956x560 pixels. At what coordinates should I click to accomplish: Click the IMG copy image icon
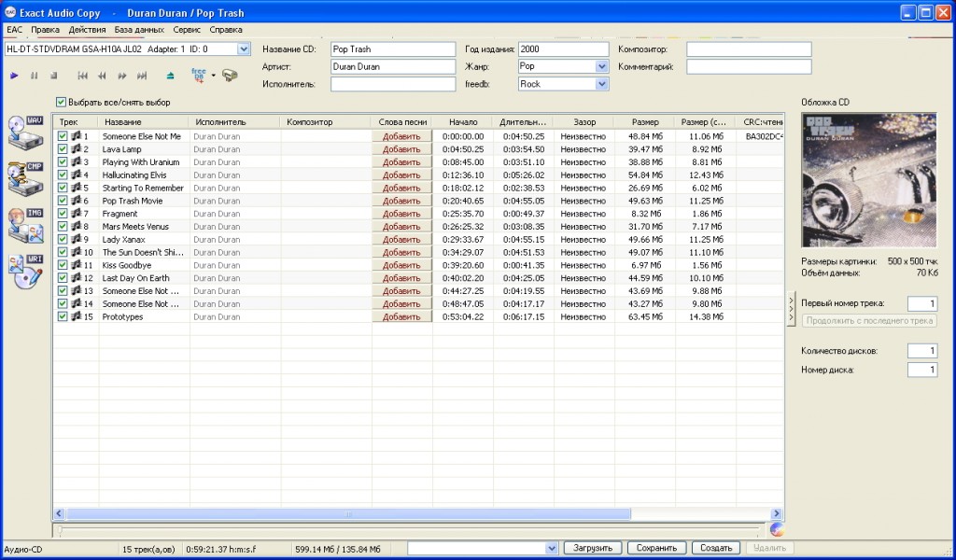tap(25, 225)
